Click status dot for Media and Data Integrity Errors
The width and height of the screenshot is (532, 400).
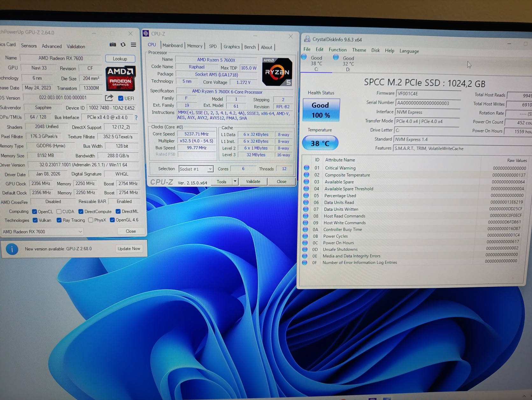[x=305, y=256]
